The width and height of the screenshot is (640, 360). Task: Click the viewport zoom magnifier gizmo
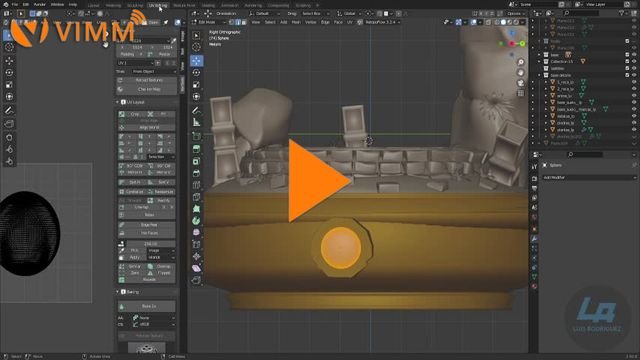click(x=521, y=62)
